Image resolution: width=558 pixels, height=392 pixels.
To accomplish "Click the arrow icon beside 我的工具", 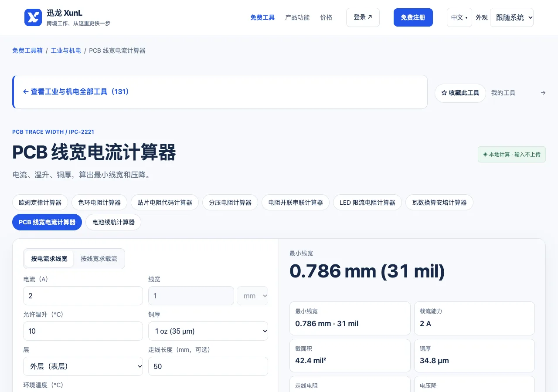I will [x=543, y=93].
